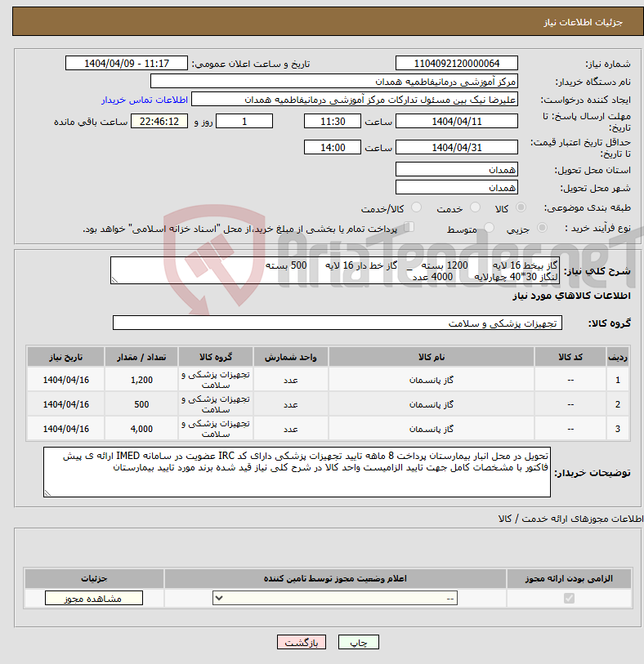
Task: Click the نام کالا column header
Action: (431, 357)
